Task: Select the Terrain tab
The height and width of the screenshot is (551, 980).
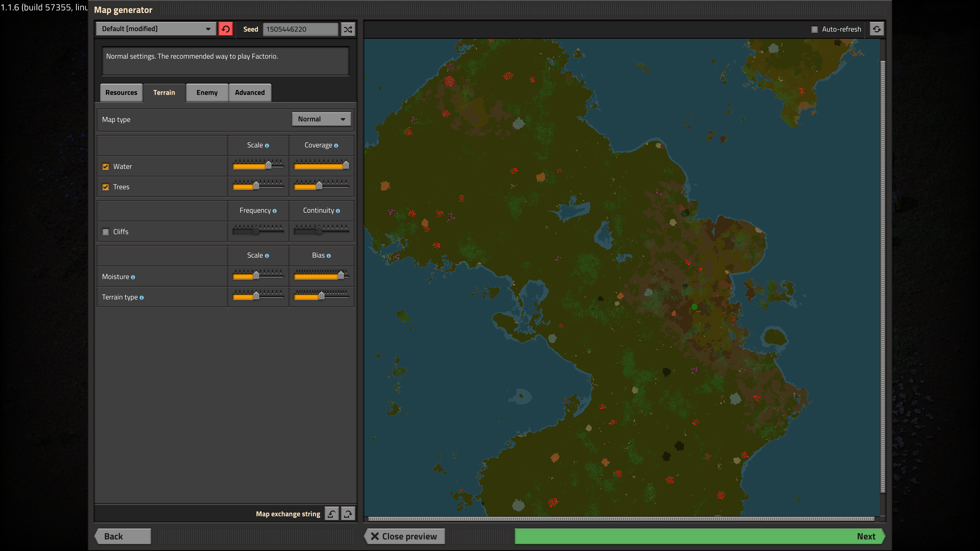Action: tap(164, 92)
